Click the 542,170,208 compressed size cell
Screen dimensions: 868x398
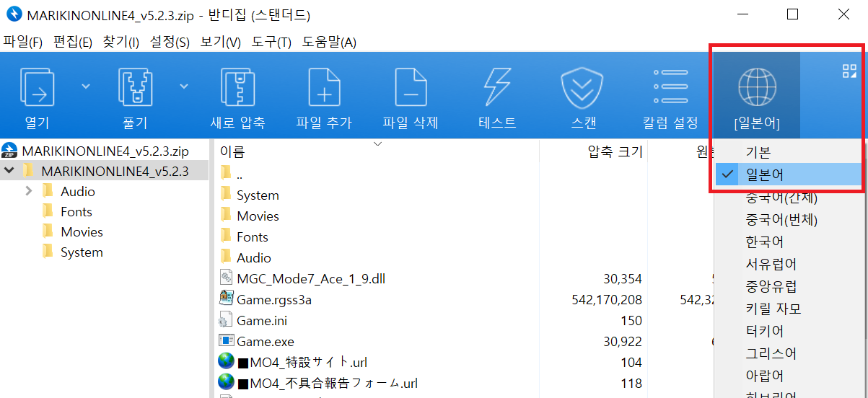606,300
